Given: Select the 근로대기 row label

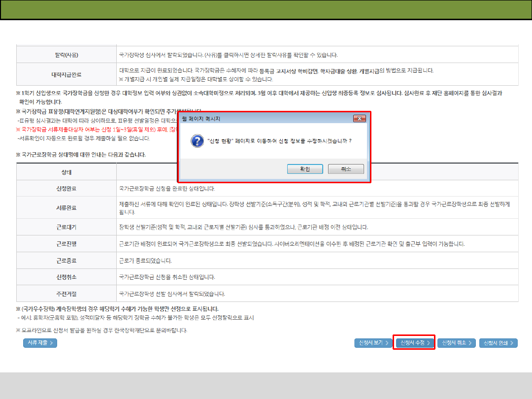Looking at the screenshot, I should click(x=66, y=228).
